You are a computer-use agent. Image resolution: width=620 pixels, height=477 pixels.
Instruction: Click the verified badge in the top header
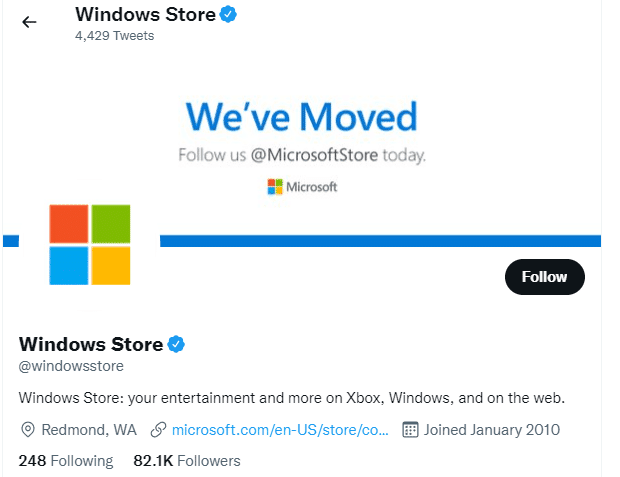coord(228,15)
